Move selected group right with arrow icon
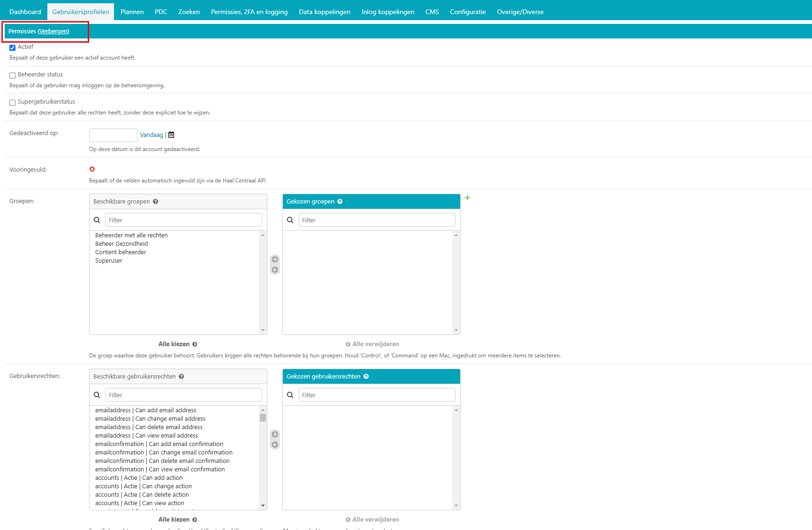The width and height of the screenshot is (812, 530). 275,259
